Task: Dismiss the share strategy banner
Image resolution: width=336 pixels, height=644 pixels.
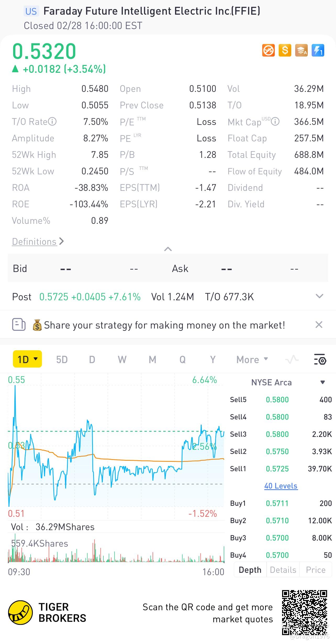Action: [319, 325]
